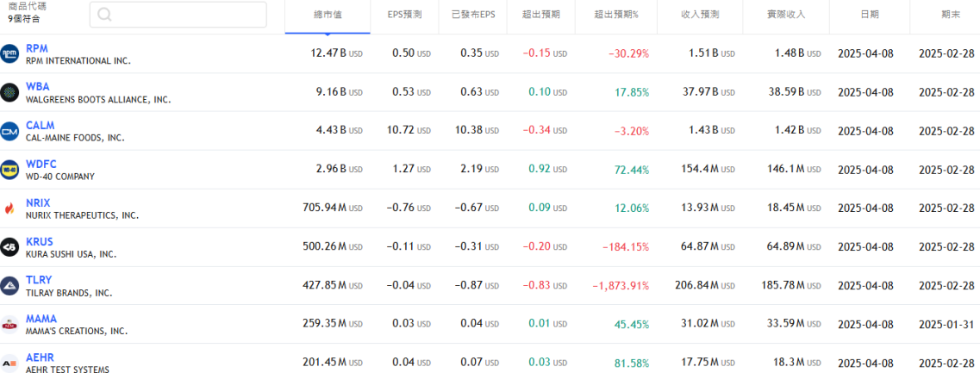Sort by the EPS預測 column header
Screen dimensions: 980x373
404,15
